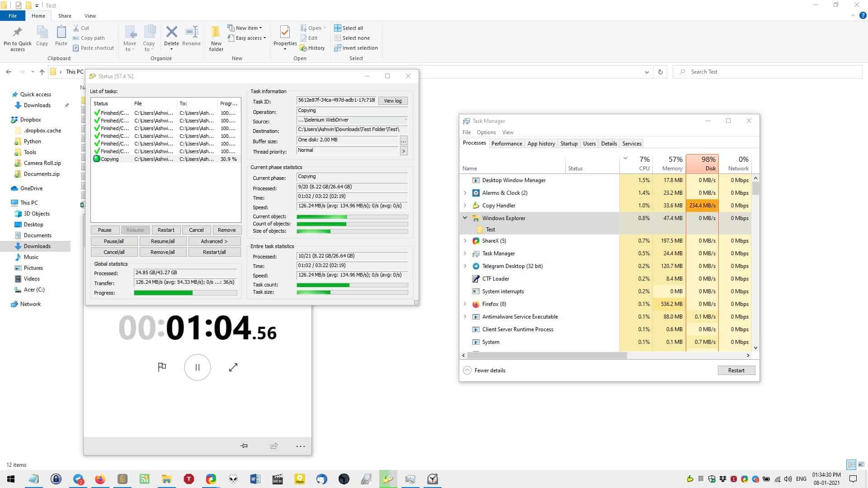This screenshot has width=868, height=488.
Task: Click the Thread priority arrow button
Action: (404, 151)
